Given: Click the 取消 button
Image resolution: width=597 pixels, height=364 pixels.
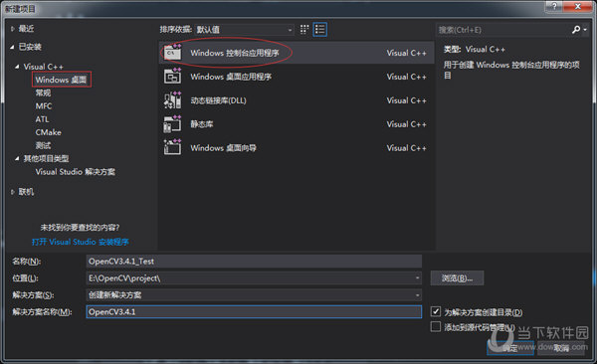Looking at the screenshot, I should tap(561, 348).
